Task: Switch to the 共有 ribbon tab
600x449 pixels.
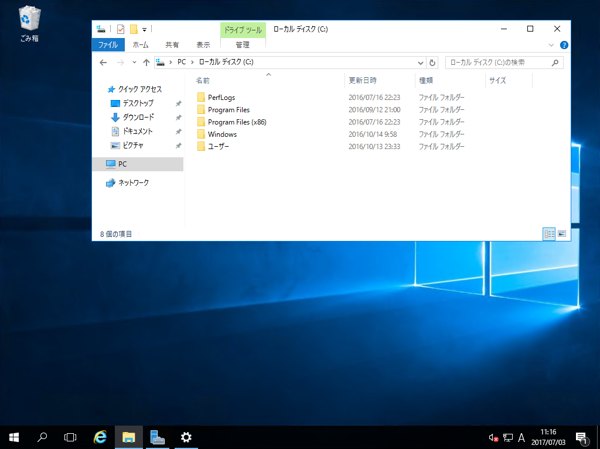Action: click(172, 45)
